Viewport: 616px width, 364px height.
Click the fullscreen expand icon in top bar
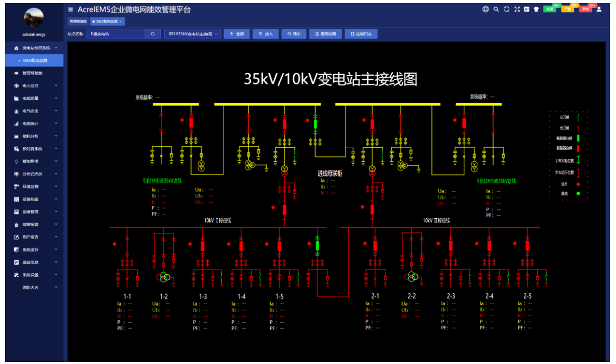click(517, 9)
